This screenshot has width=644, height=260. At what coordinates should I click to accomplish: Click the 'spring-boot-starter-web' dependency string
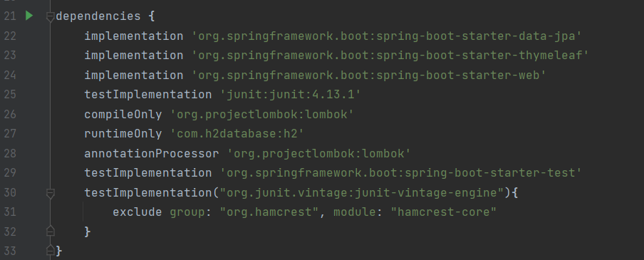pos(369,76)
